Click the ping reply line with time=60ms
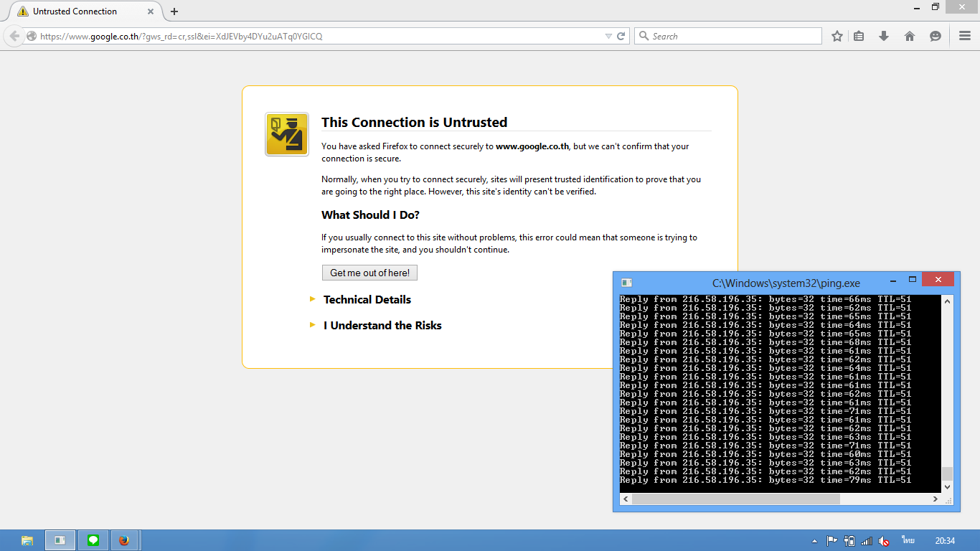This screenshot has height=551, width=980. (765, 454)
